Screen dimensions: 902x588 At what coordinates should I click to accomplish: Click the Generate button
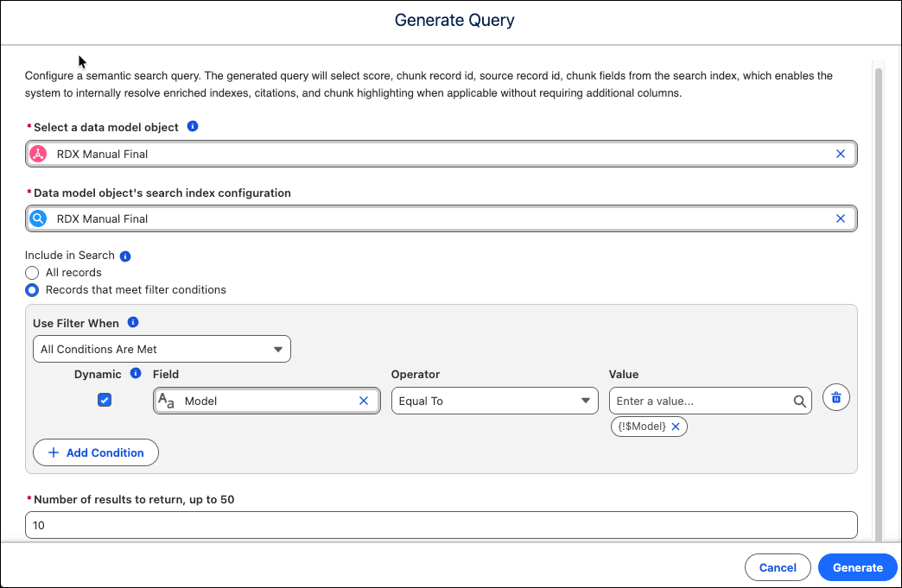[x=858, y=568]
